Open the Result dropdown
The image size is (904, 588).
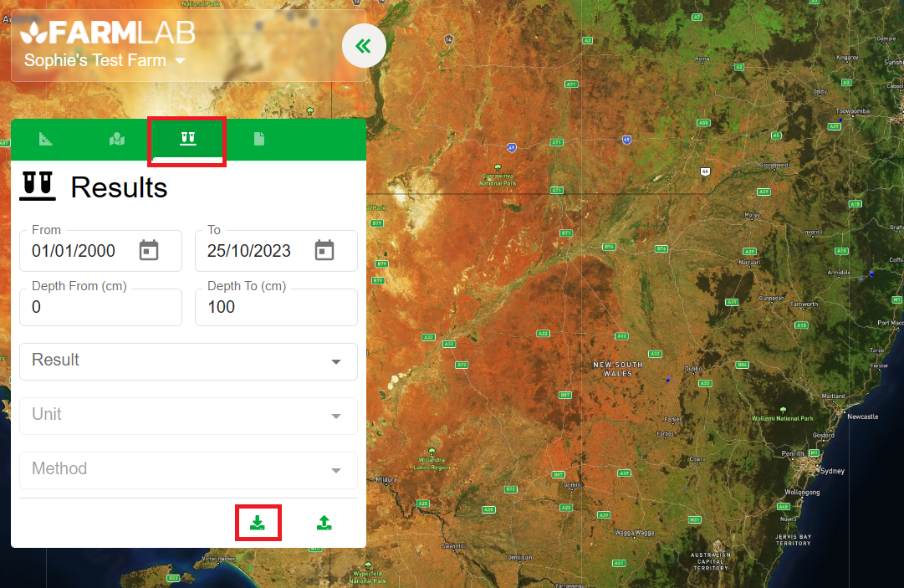188,361
